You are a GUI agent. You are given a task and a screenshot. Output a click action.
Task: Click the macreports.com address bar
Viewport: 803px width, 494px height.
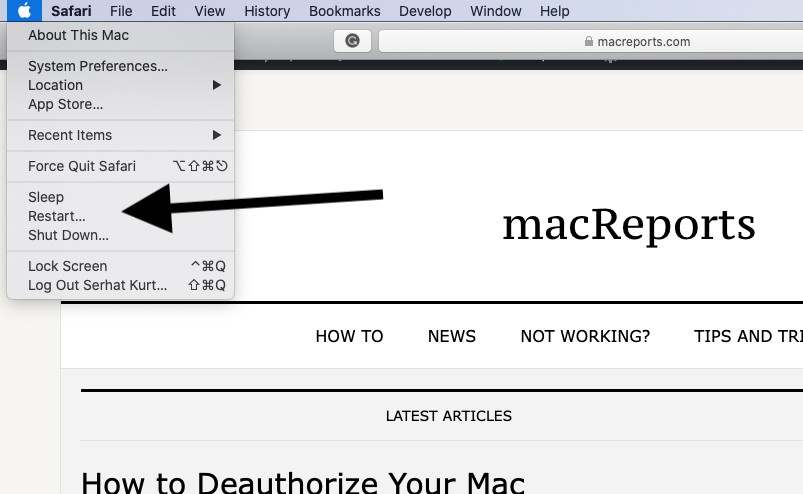pos(590,41)
